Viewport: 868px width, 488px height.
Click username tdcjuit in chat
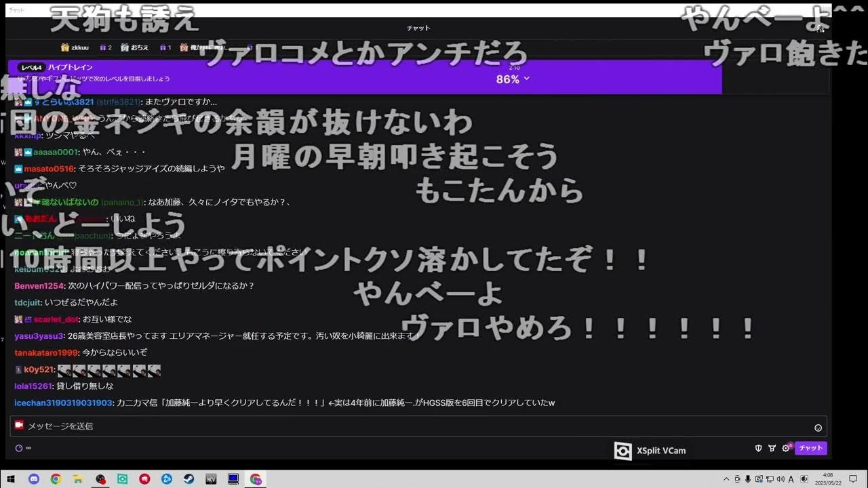click(x=28, y=302)
